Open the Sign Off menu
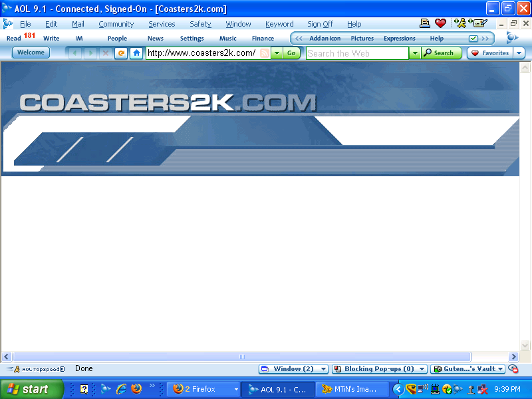 click(x=321, y=24)
